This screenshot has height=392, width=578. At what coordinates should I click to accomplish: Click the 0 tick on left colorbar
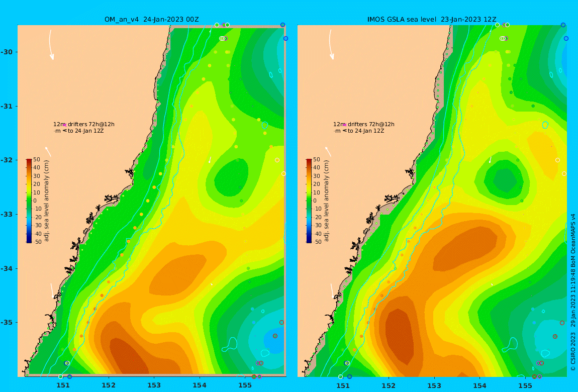coord(35,201)
